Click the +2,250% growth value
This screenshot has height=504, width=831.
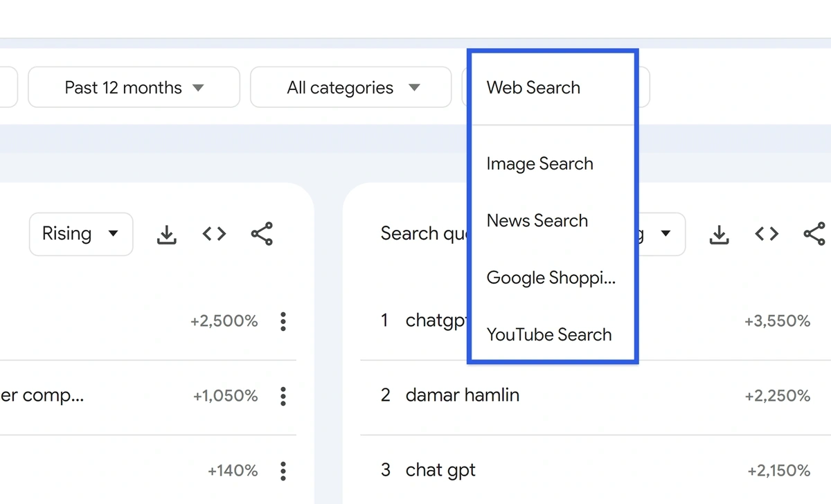[777, 396]
